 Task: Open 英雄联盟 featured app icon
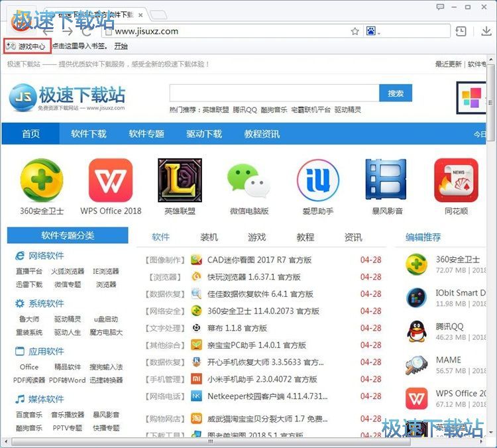180,180
